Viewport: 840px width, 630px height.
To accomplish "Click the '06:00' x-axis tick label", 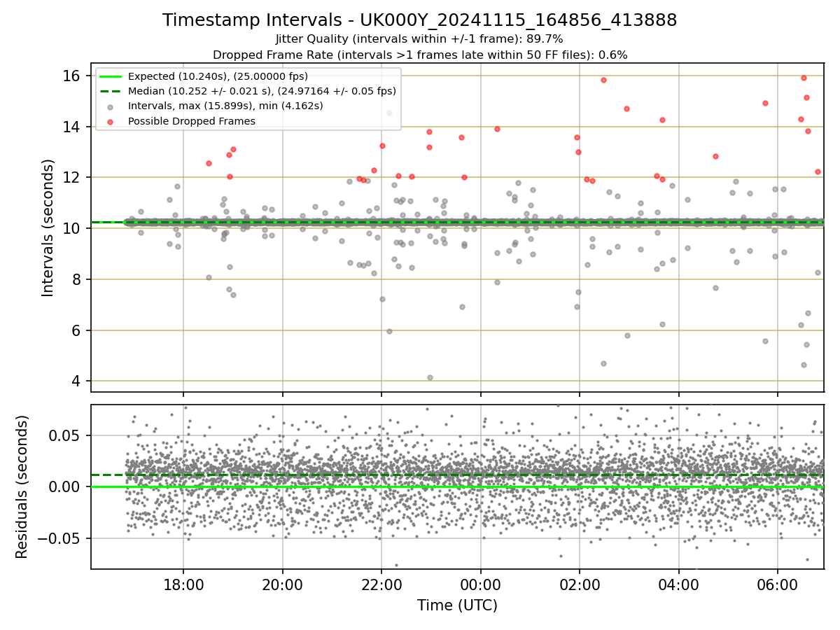I will [x=778, y=584].
